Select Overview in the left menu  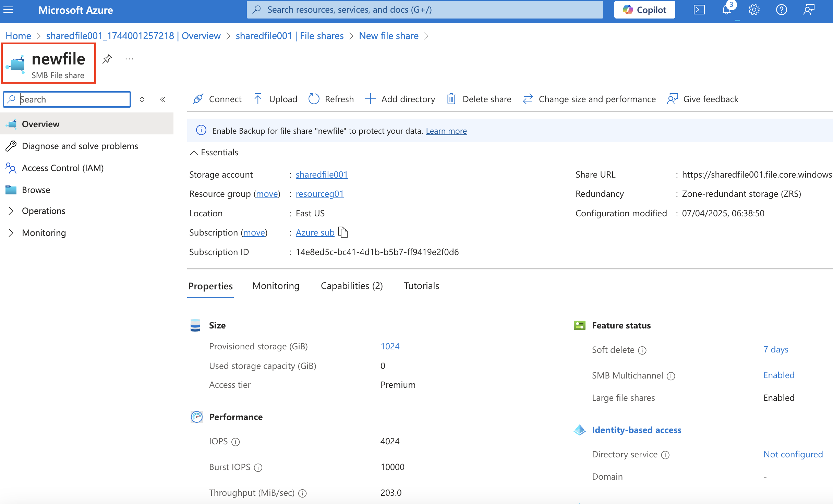87,124
